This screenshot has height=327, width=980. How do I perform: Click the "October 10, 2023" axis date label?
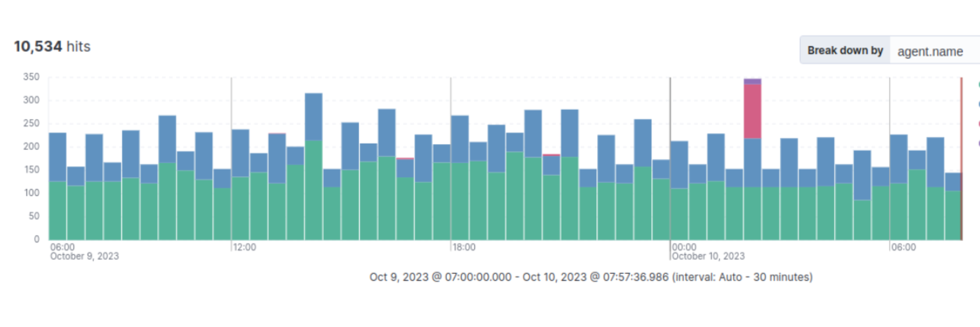pos(708,256)
